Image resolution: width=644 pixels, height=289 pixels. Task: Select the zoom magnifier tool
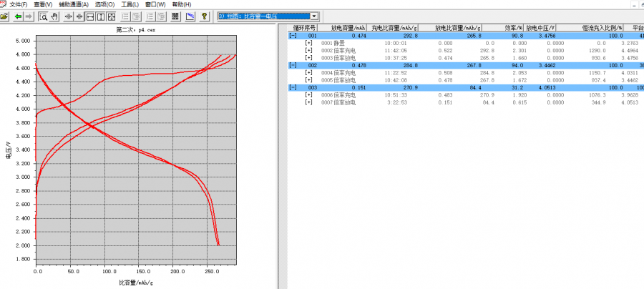tap(44, 16)
